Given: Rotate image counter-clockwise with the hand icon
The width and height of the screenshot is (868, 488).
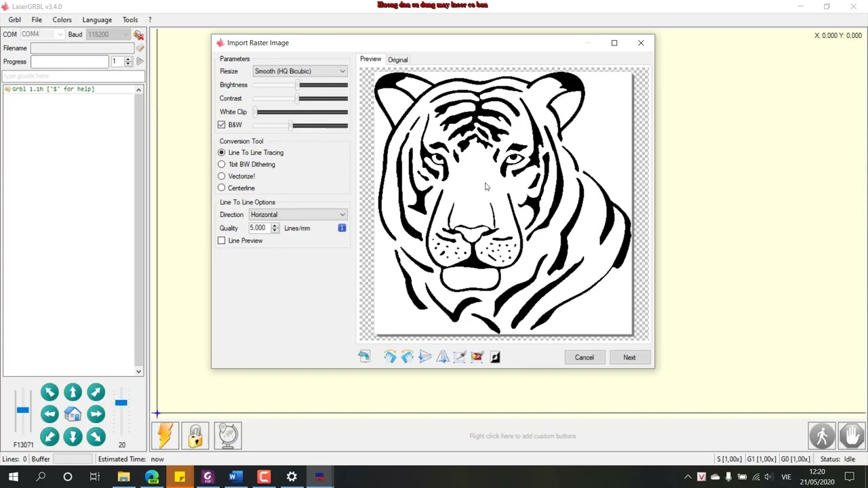Looking at the screenshot, I should click(x=408, y=357).
